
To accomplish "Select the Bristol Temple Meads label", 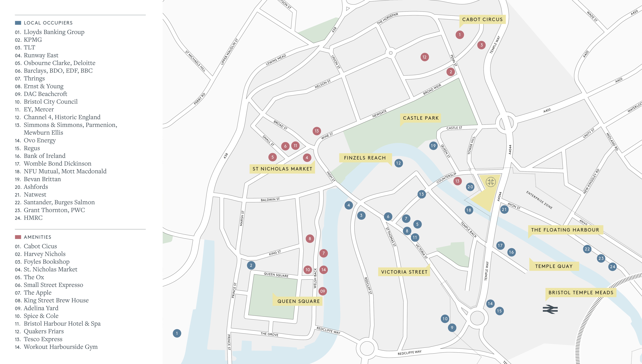I will point(581,293).
